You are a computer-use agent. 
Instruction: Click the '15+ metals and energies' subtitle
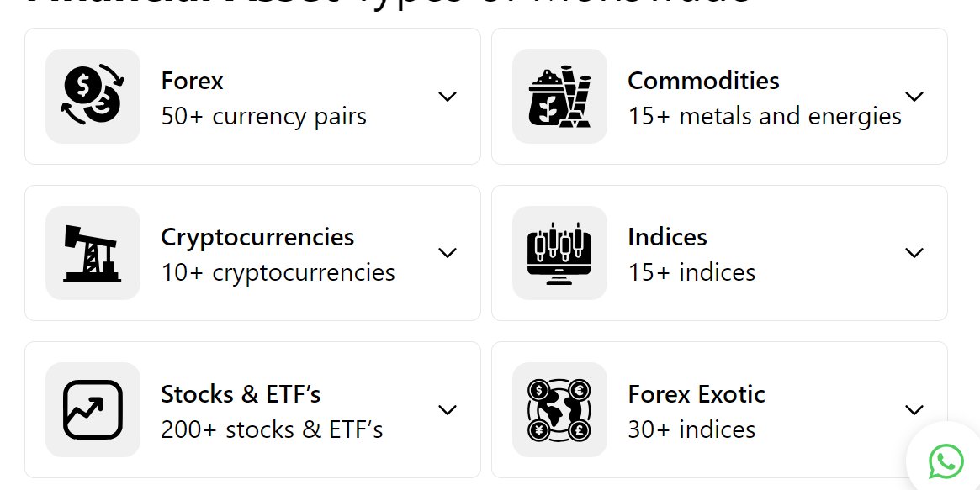[765, 116]
